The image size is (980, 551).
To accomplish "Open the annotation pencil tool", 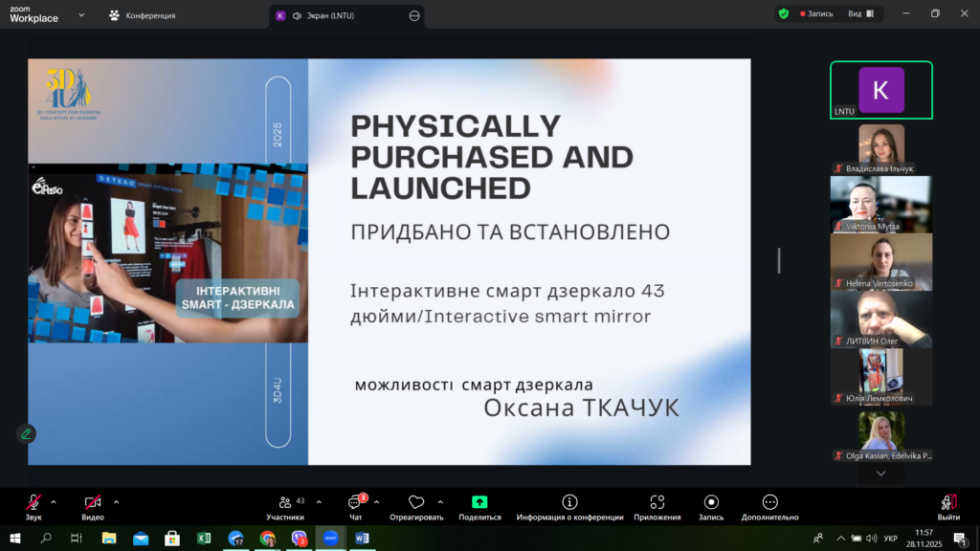I will [26, 433].
